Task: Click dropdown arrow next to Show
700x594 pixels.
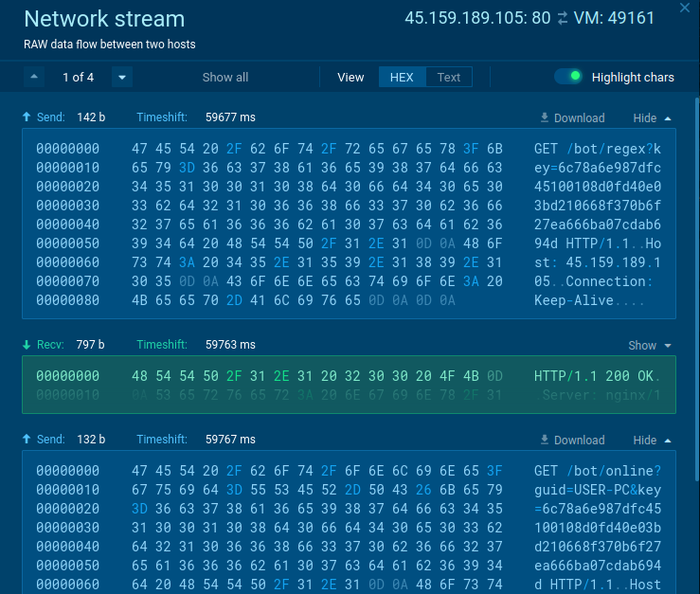Action: 668,346
